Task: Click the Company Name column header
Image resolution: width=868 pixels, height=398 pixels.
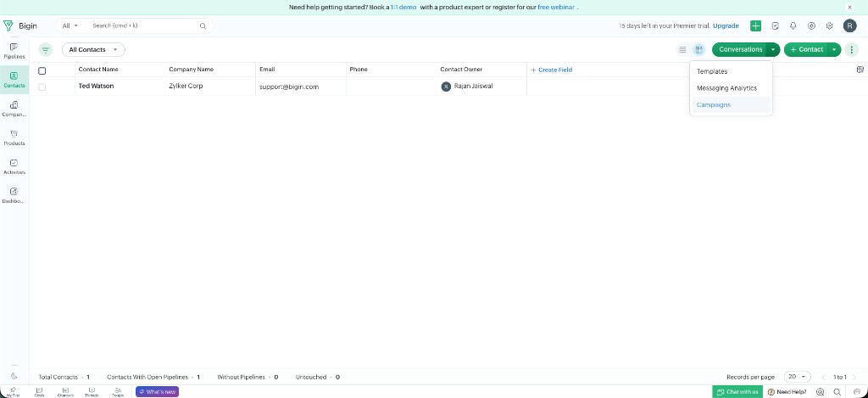Action: point(191,70)
